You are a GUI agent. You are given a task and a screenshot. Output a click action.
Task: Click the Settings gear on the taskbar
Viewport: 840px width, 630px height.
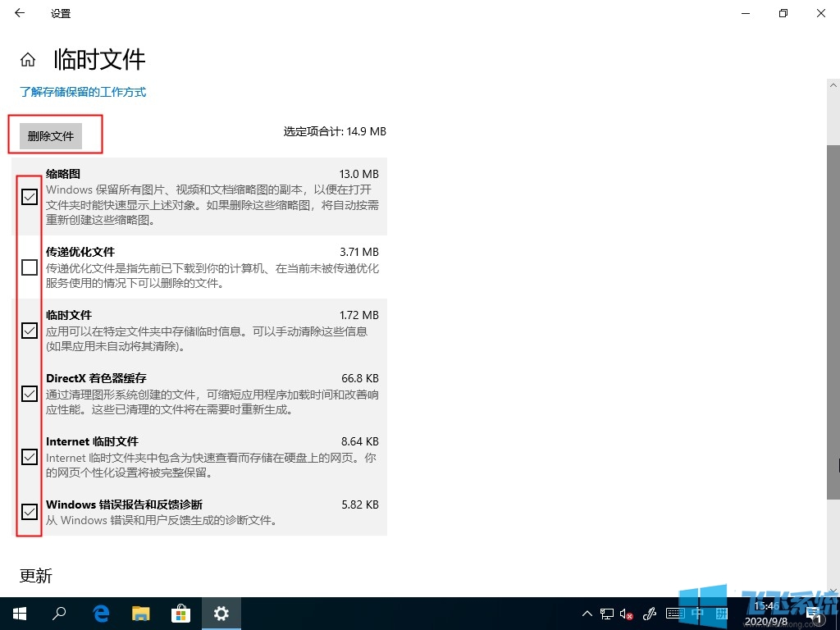(221, 613)
